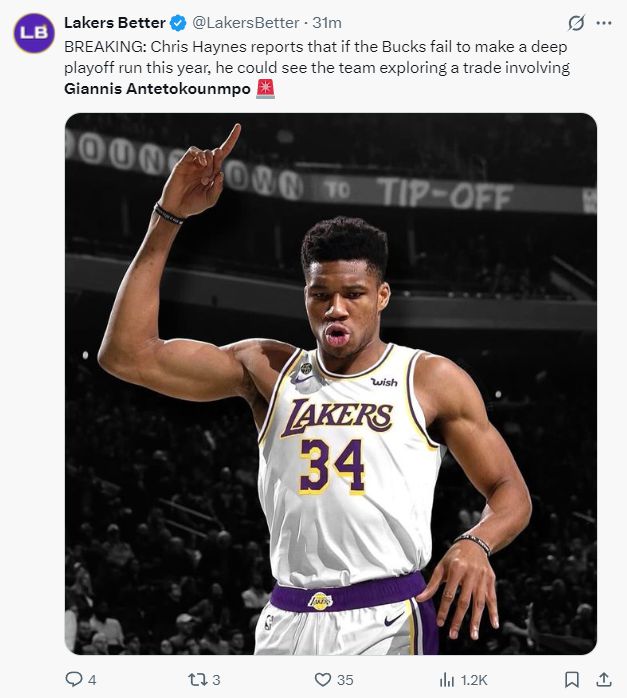Open the three-dot More options menu
This screenshot has height=698, width=627.
click(x=603, y=22)
